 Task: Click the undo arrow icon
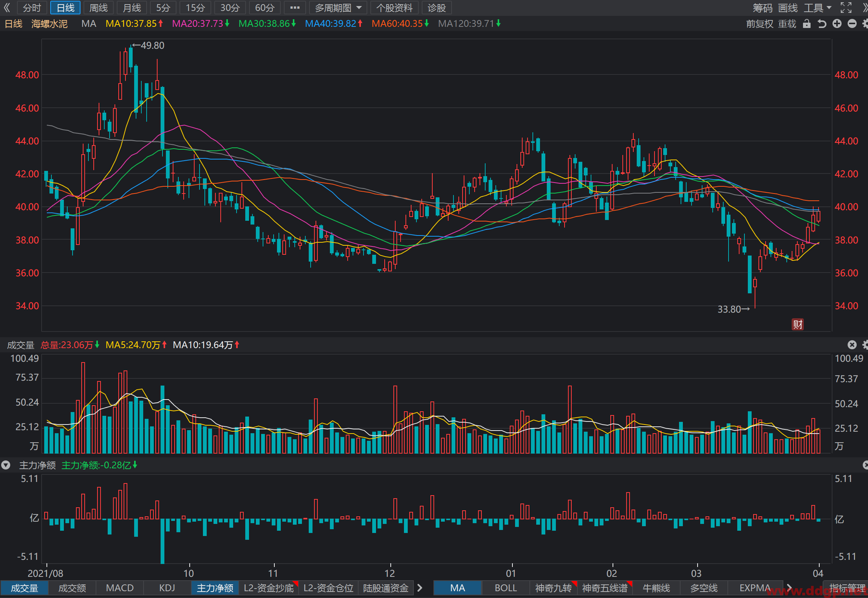(x=822, y=24)
